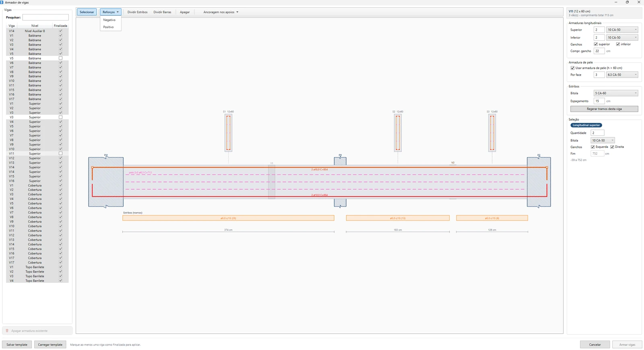Click the Longitudinal superior selection badge
The height and width of the screenshot is (350, 644).
point(586,125)
